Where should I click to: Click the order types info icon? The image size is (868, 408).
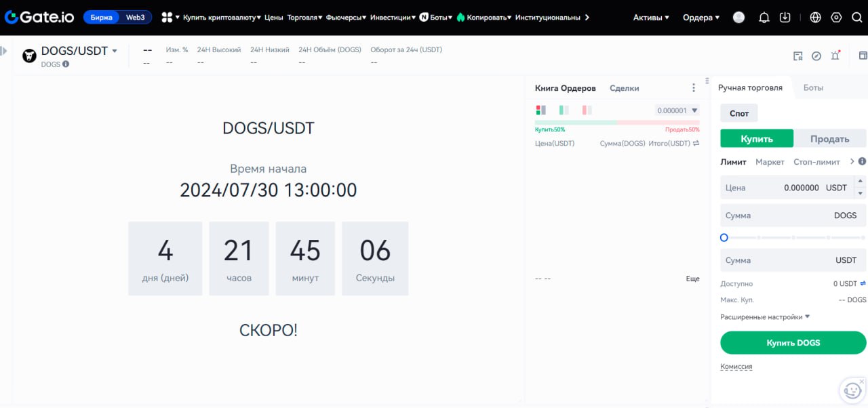click(862, 161)
